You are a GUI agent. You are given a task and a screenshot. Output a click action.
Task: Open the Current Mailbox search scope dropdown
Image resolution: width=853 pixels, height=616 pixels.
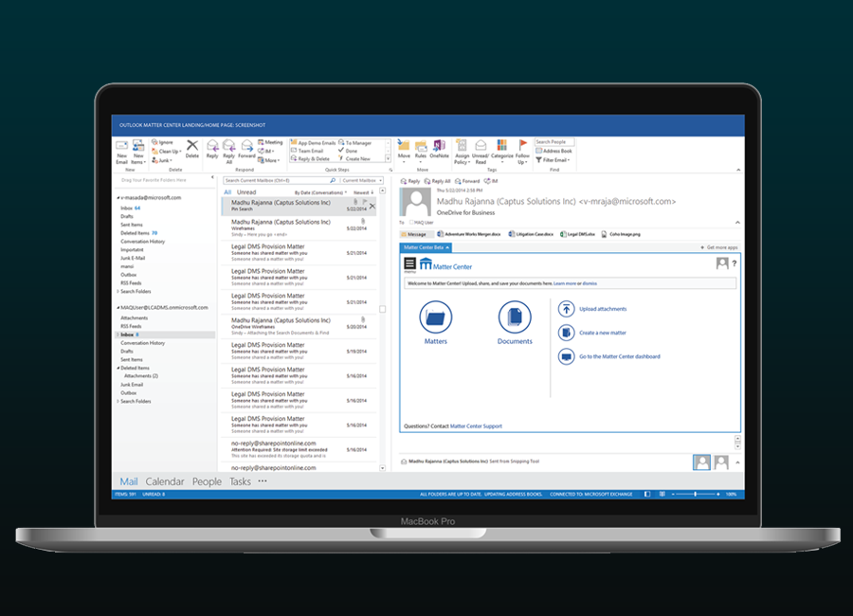pos(362,180)
